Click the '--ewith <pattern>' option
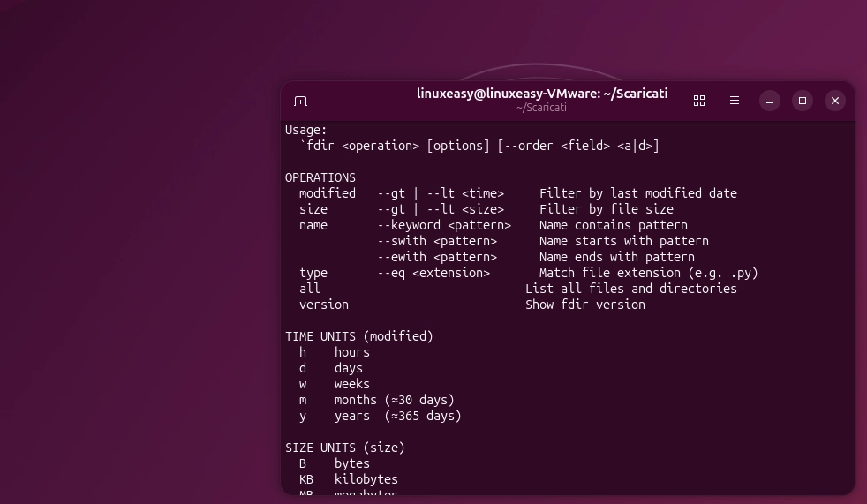The width and height of the screenshot is (867, 504). (437, 257)
